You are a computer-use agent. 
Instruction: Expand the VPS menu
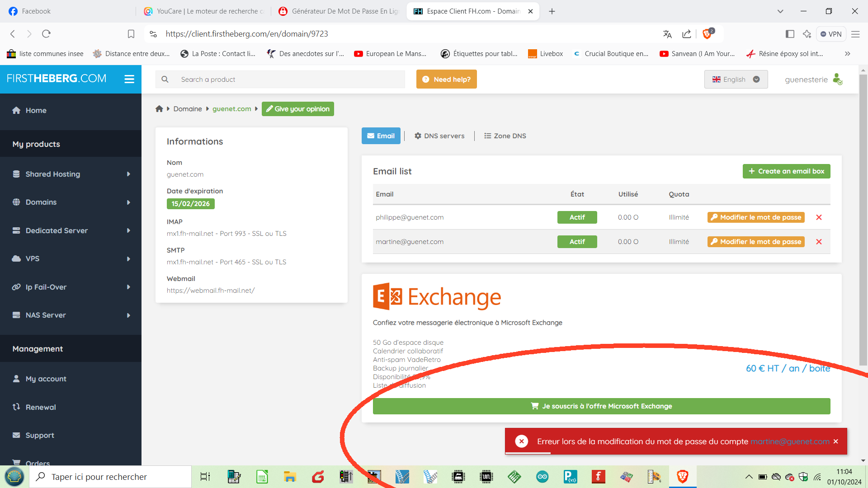(71, 258)
